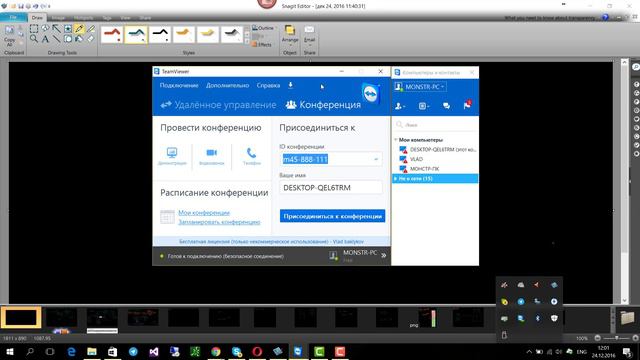The image size is (640, 360).
Task: Start a Видеозвонок video call
Action: pyautogui.click(x=211, y=156)
